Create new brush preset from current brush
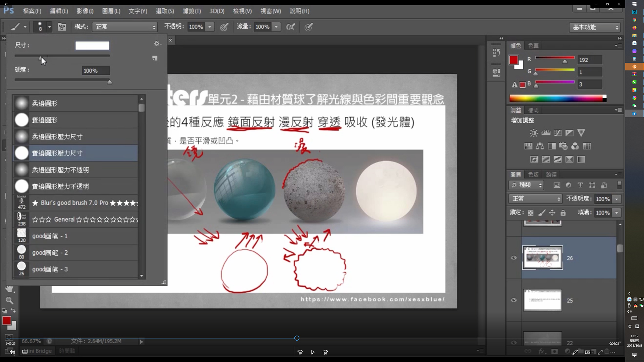 pos(155,58)
